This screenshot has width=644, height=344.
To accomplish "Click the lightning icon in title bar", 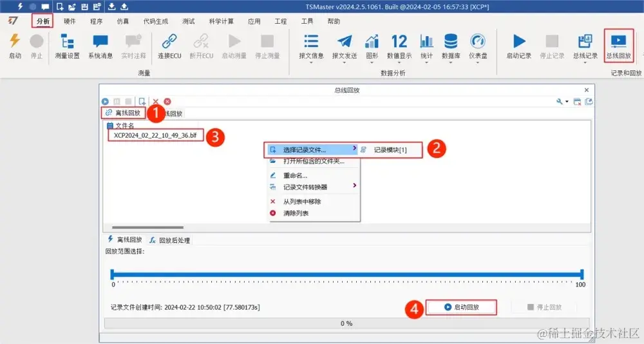I will 20,6.
